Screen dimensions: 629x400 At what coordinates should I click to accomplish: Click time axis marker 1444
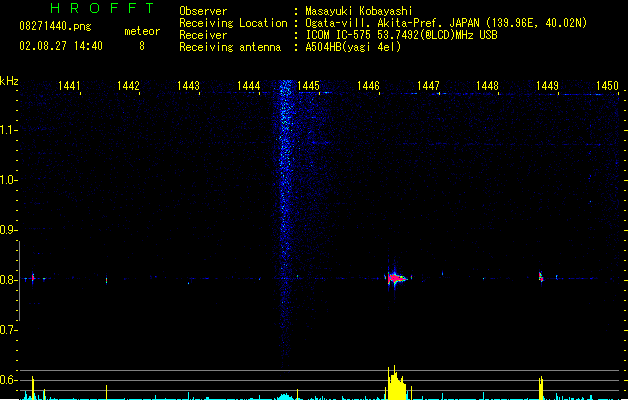(x=249, y=86)
